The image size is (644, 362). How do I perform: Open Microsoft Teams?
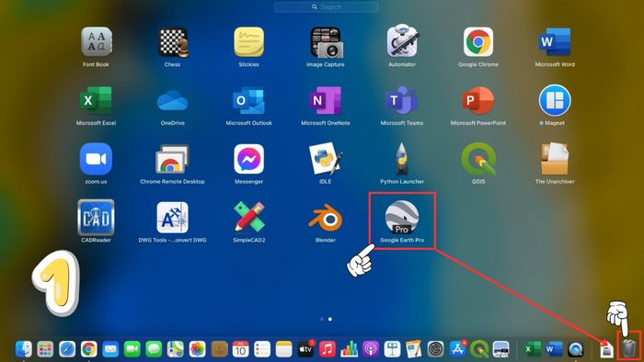(402, 100)
